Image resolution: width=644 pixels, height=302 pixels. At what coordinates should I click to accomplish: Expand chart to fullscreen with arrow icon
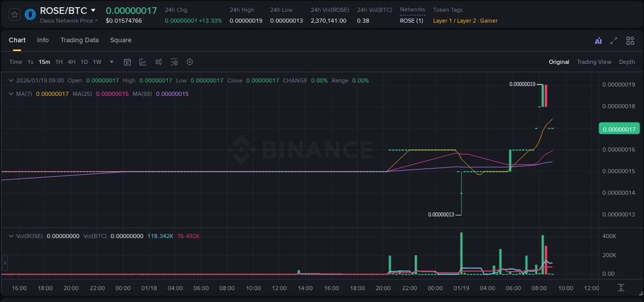(x=614, y=40)
